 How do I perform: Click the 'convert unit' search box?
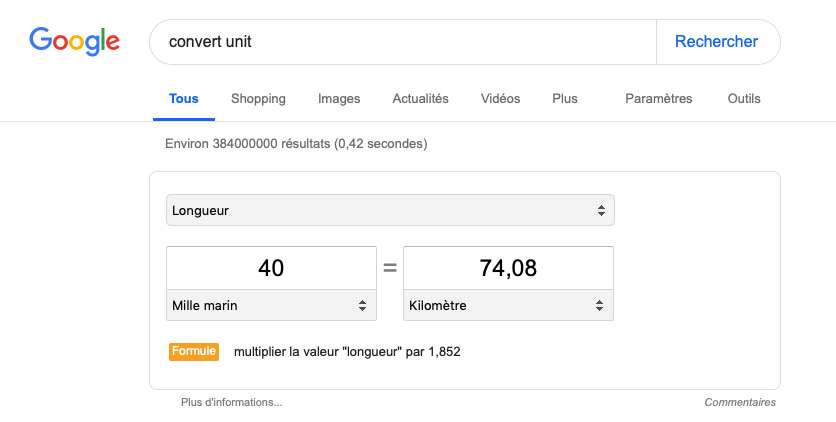[400, 42]
